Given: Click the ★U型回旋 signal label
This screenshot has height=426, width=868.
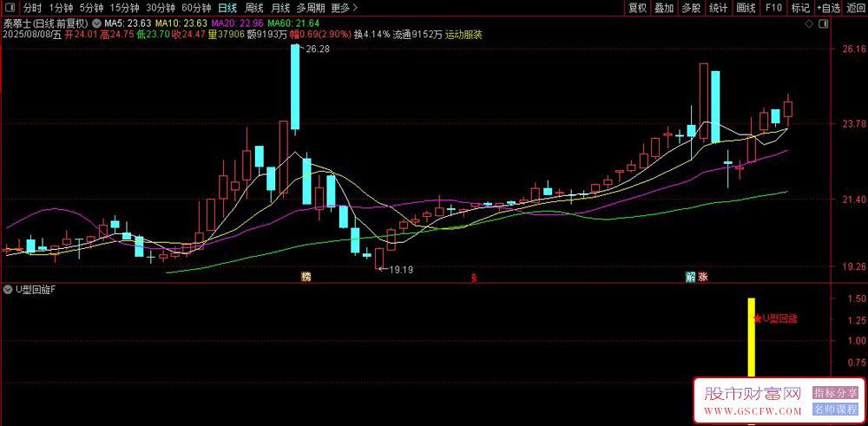Looking at the screenshot, I should click(775, 318).
